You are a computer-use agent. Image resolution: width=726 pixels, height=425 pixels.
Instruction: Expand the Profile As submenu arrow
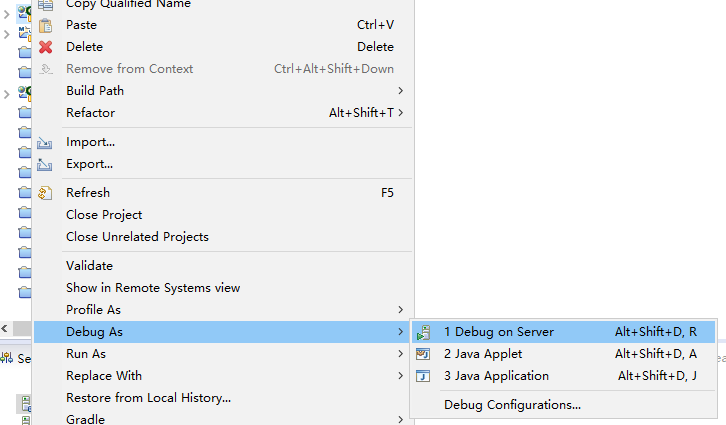[x=400, y=310]
